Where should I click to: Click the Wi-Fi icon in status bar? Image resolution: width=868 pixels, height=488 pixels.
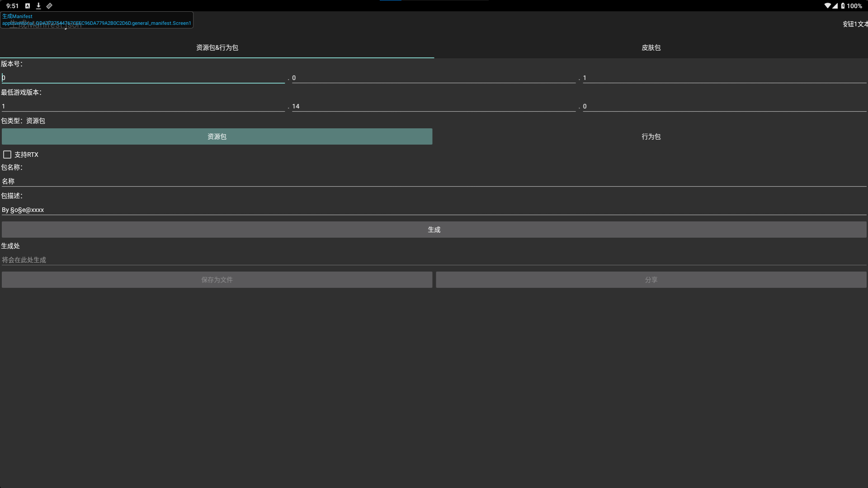tap(827, 6)
